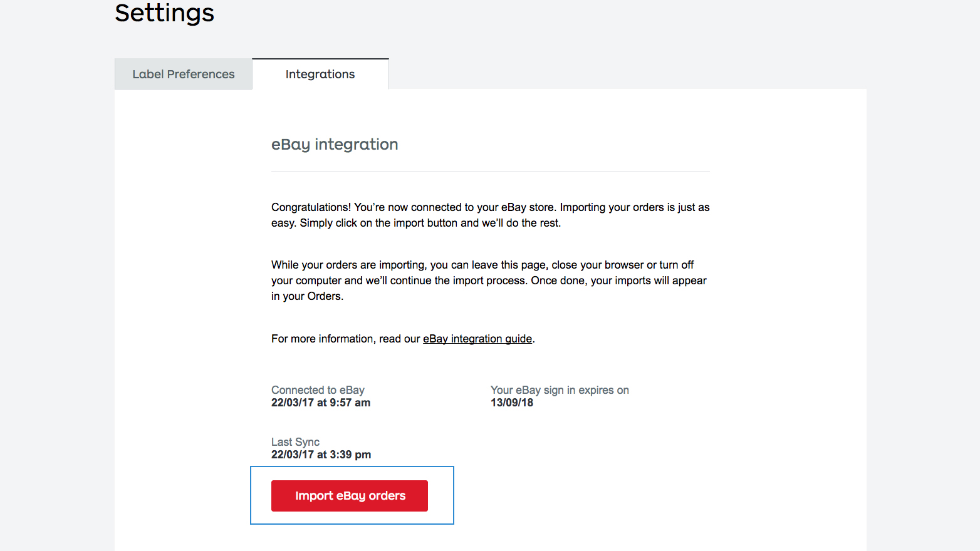Select the expiry date 13/09/18
980x551 pixels.
[511, 403]
